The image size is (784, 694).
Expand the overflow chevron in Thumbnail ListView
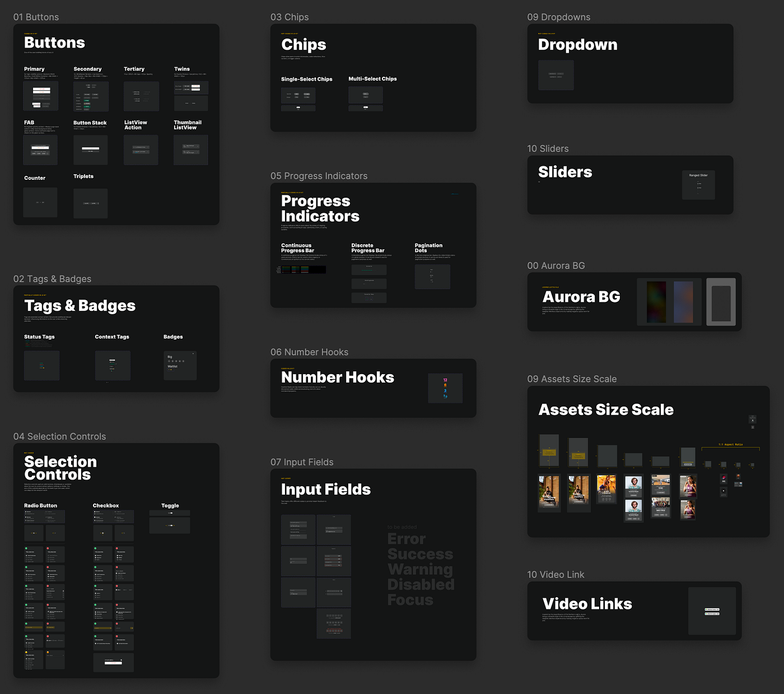tap(197, 146)
